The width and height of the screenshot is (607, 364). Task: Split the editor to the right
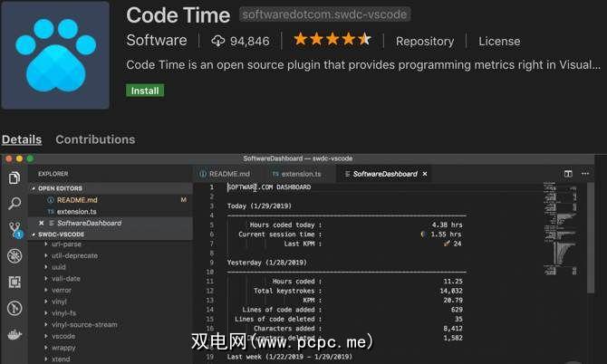pos(568,174)
